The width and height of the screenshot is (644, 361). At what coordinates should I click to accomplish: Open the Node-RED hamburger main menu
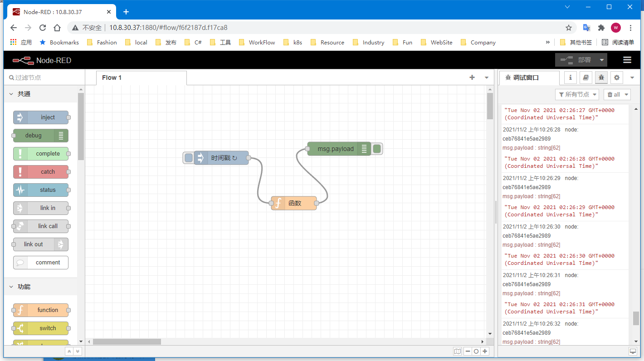[627, 60]
